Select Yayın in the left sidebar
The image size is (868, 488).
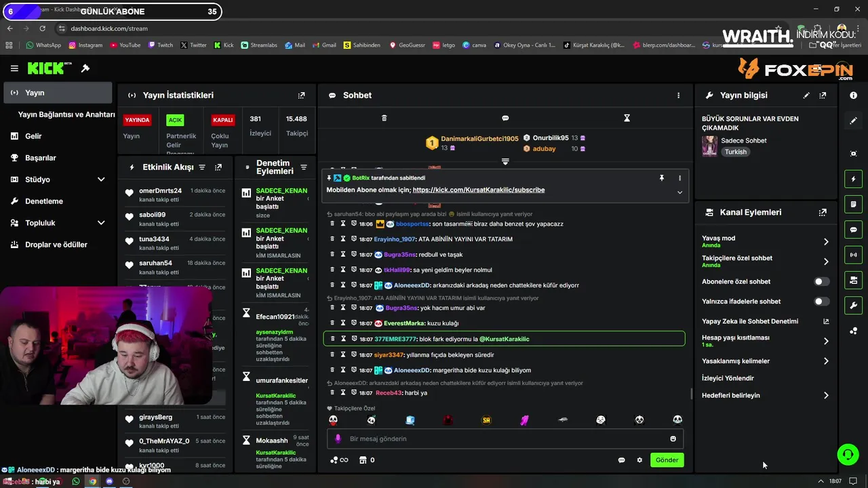tap(58, 93)
